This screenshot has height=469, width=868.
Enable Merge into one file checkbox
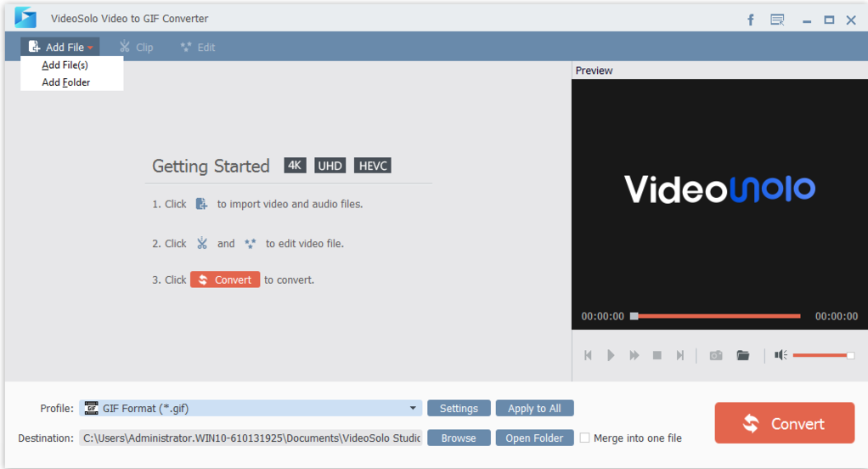tap(584, 438)
